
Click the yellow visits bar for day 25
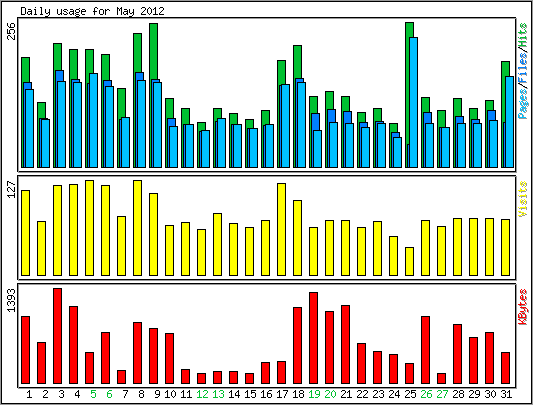click(x=410, y=261)
